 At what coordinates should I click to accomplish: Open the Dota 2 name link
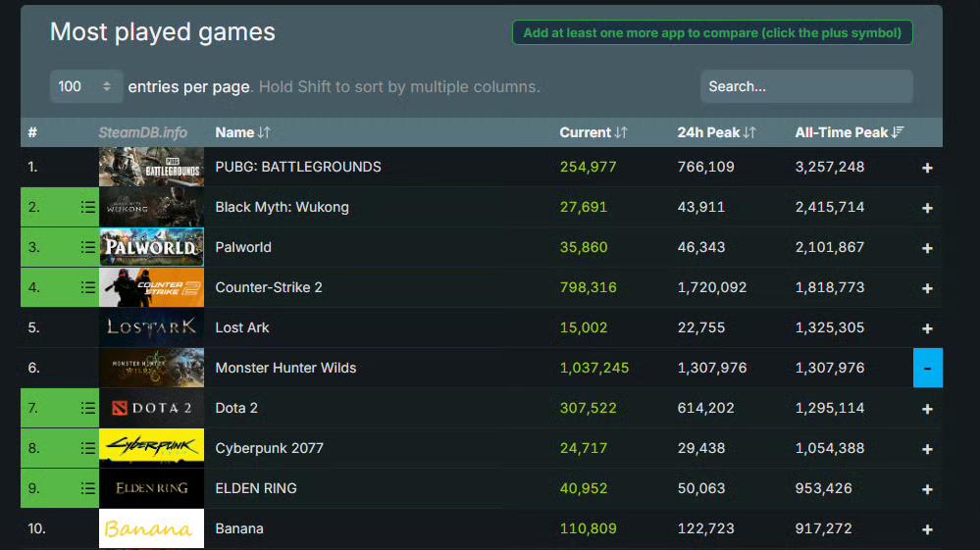click(236, 408)
